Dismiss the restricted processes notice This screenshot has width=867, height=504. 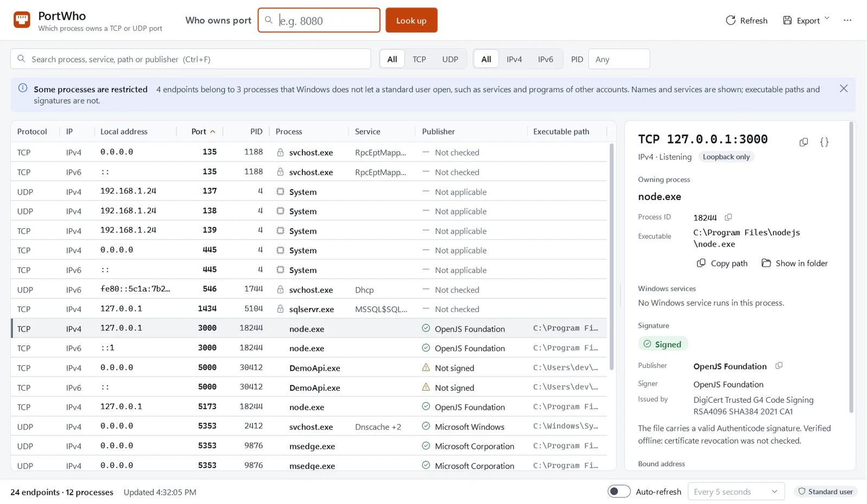click(844, 88)
